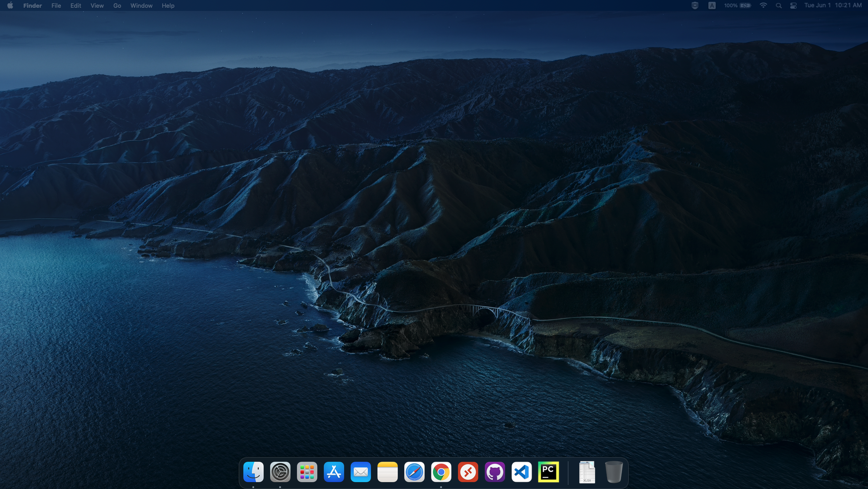Open the Finder menu in the menu bar
This screenshot has height=489, width=868.
pos(32,5)
